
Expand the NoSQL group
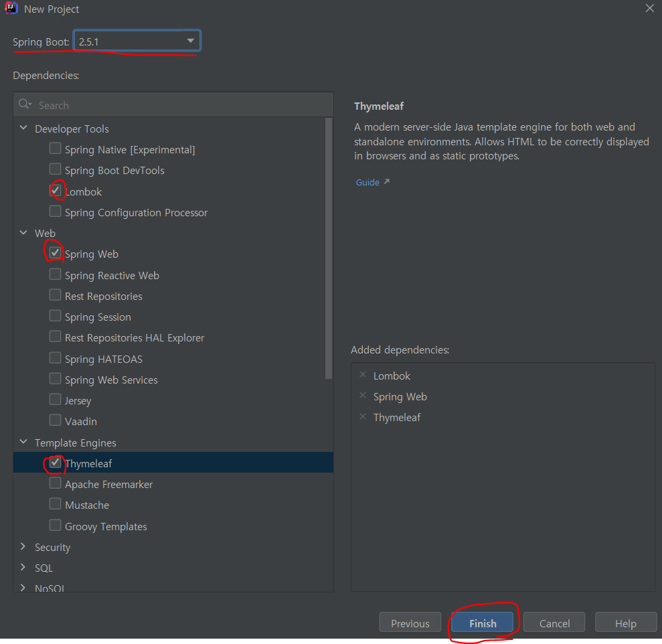click(x=23, y=587)
